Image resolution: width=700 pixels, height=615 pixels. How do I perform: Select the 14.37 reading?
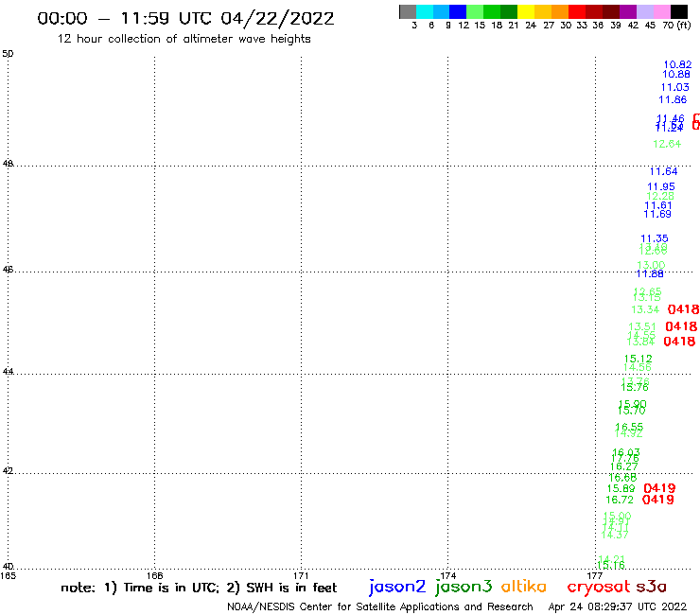point(615,535)
